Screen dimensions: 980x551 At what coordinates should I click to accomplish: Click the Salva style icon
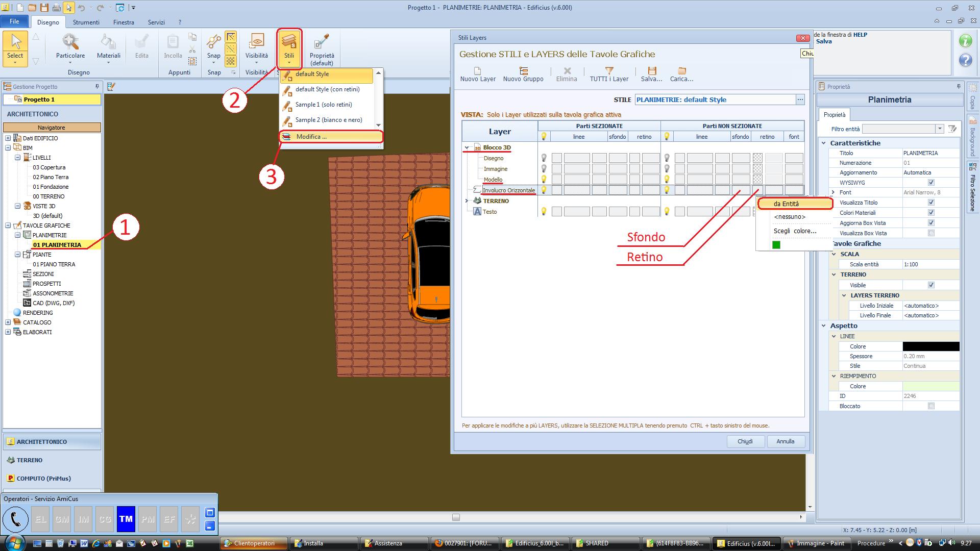651,71
